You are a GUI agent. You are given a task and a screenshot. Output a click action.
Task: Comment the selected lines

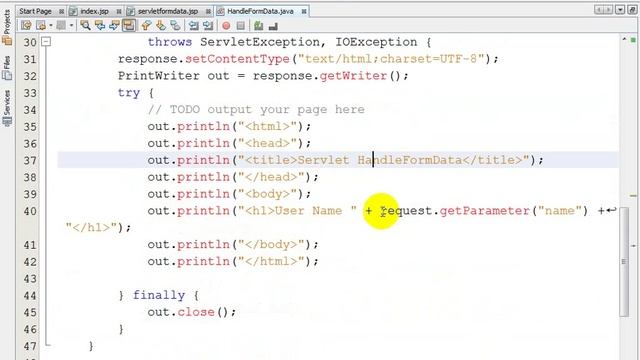click(258, 26)
